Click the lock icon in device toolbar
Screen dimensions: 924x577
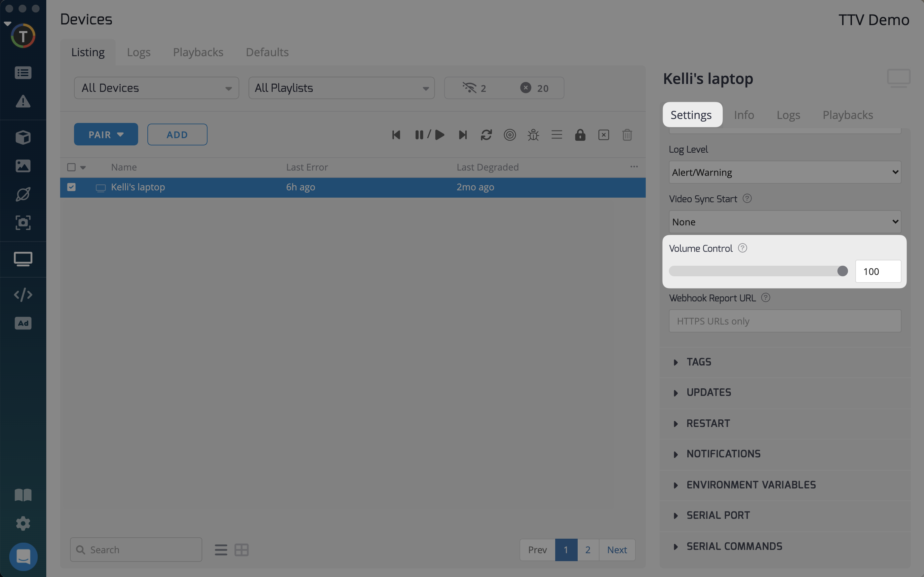point(580,135)
